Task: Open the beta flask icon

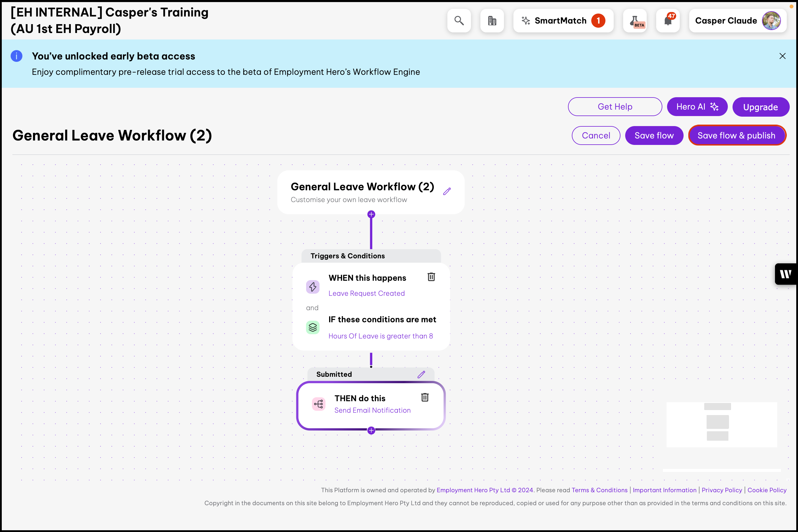Action: (x=635, y=21)
